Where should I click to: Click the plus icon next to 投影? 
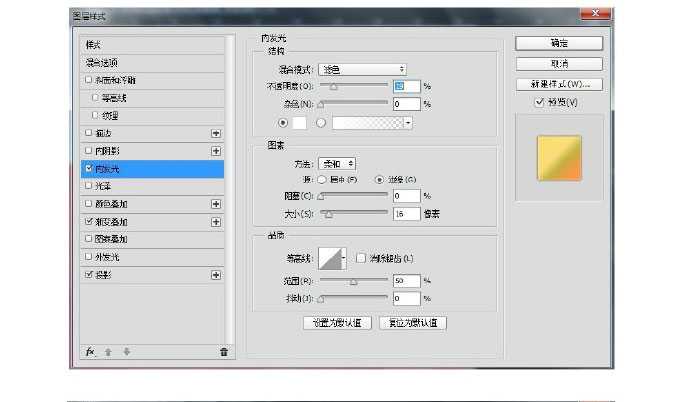216,275
